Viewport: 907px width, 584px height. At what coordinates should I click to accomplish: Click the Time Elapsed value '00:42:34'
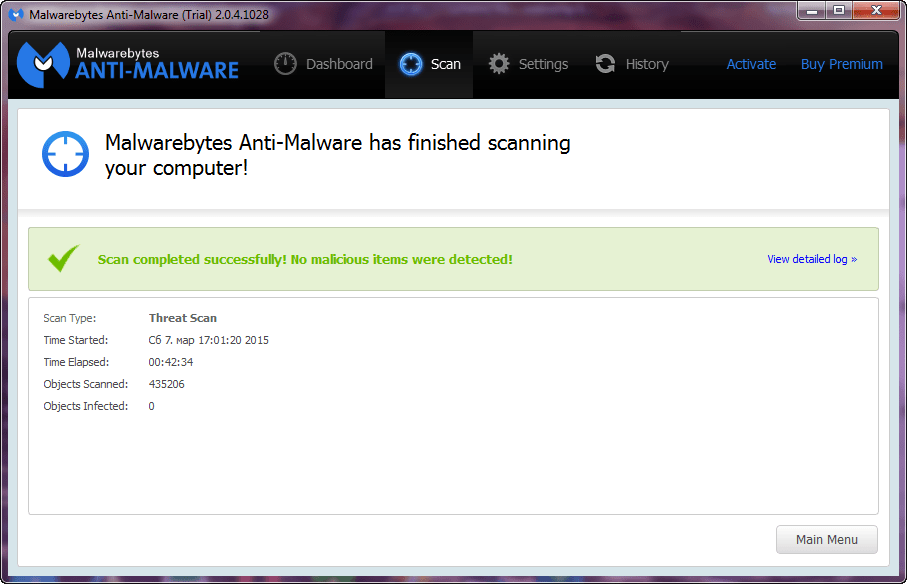click(171, 362)
